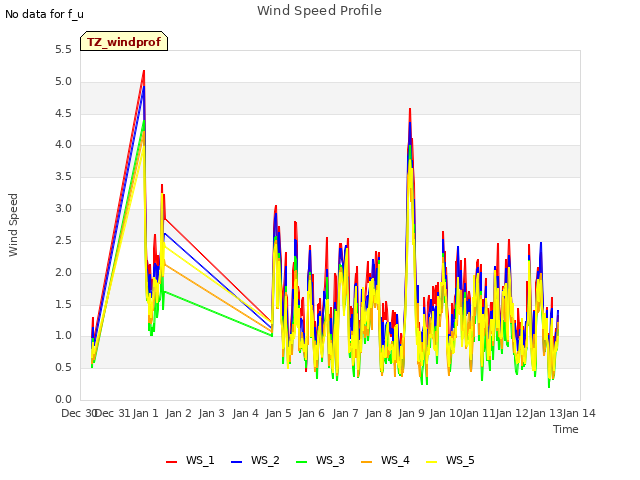Toggle the WS_4 legend entry
Screen dimensions: 640x480
[x=385, y=460]
